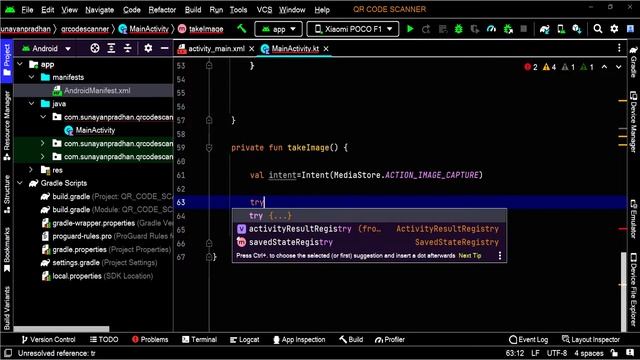Image resolution: width=640 pixels, height=360 pixels.
Task: Open the Build menu
Action: 193,10
